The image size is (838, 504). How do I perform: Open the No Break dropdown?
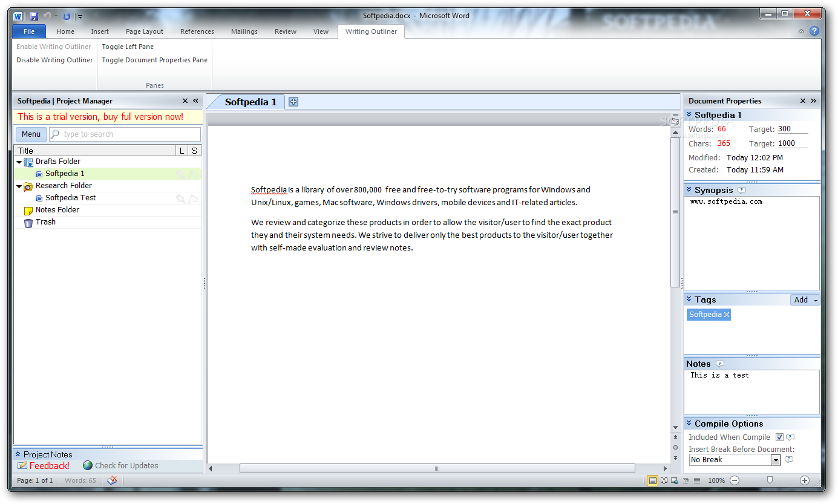coord(776,460)
